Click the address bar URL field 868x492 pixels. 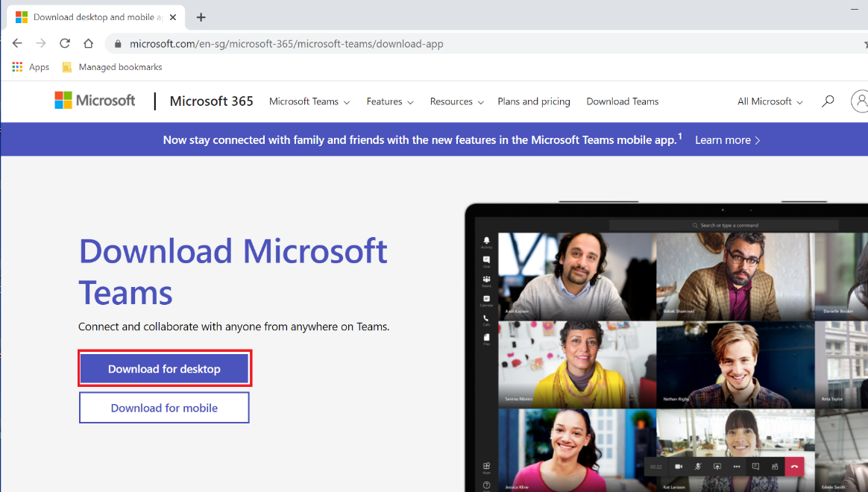(487, 44)
